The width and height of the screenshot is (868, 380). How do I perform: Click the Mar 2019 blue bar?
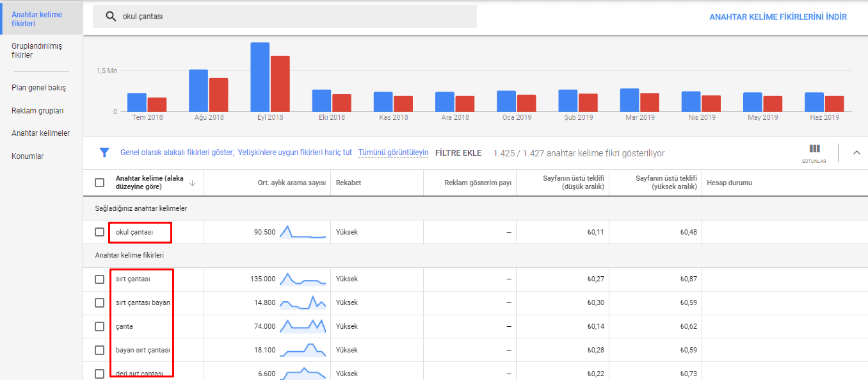629,100
